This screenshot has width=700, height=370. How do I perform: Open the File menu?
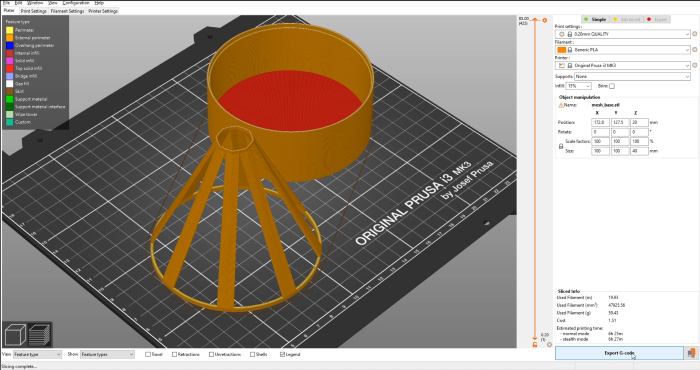point(6,3)
